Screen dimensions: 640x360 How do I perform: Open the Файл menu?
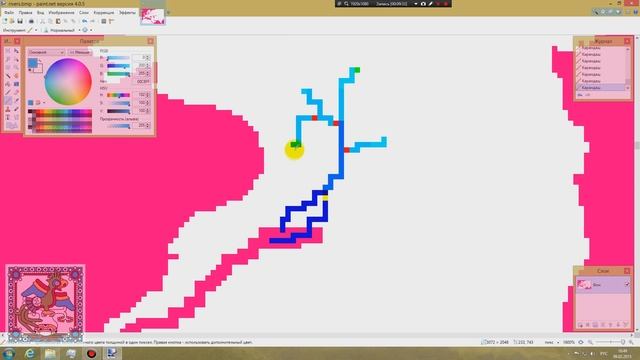tap(9, 13)
